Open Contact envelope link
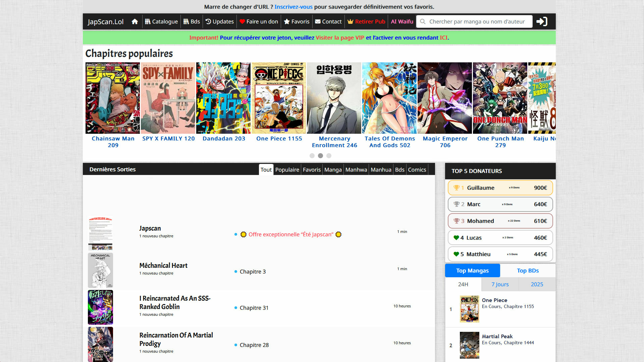The image size is (644, 362). [328, 21]
